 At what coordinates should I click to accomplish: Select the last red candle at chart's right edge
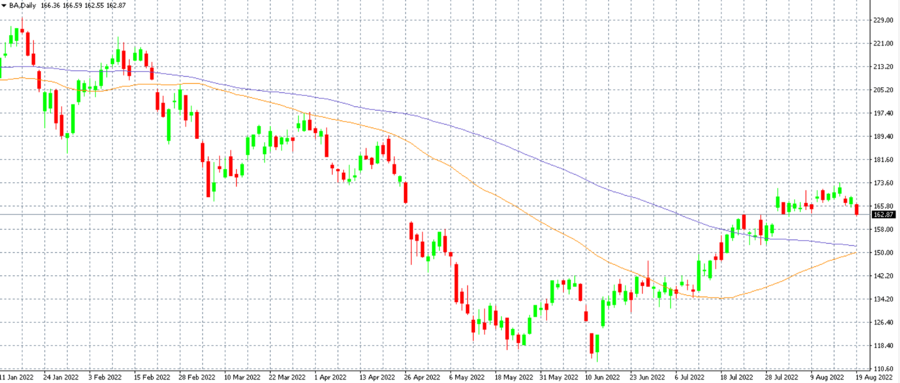tap(857, 210)
